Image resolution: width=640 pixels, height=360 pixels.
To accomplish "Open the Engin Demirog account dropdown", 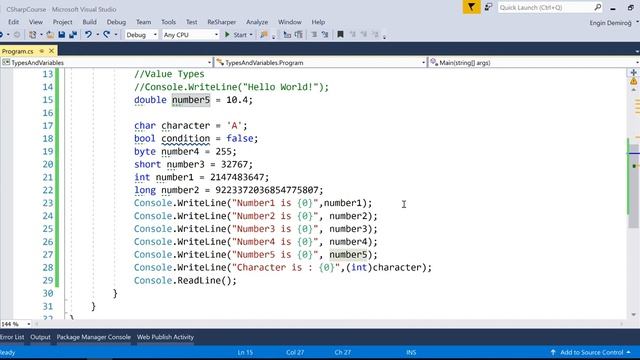I will tap(613, 23).
